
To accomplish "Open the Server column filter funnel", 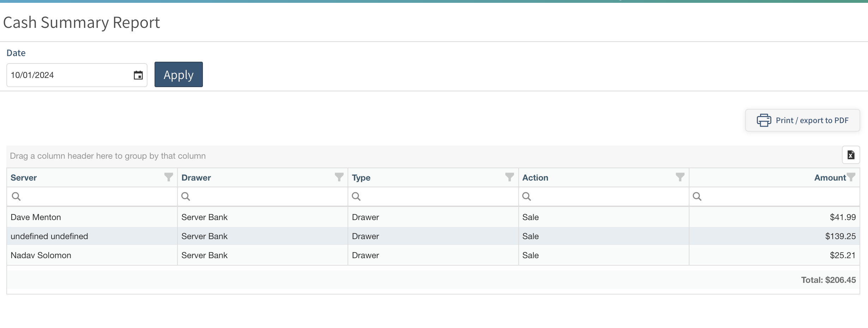I will [169, 177].
